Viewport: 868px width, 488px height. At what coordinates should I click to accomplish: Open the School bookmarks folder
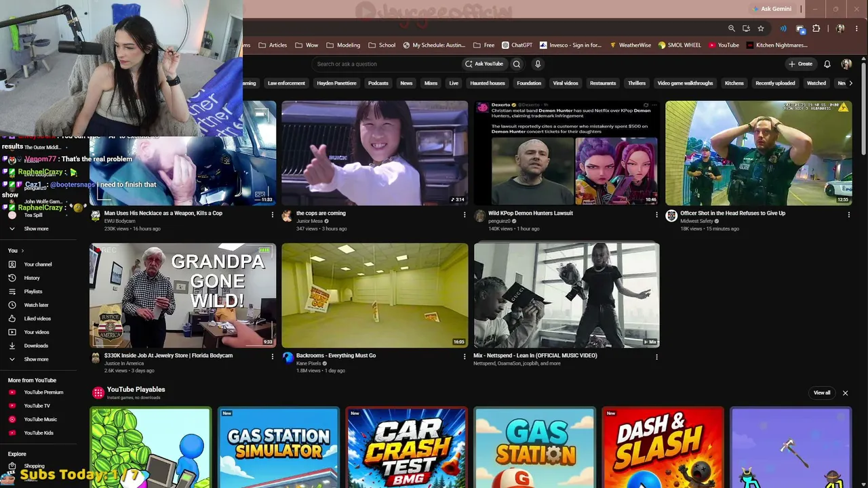[382, 45]
